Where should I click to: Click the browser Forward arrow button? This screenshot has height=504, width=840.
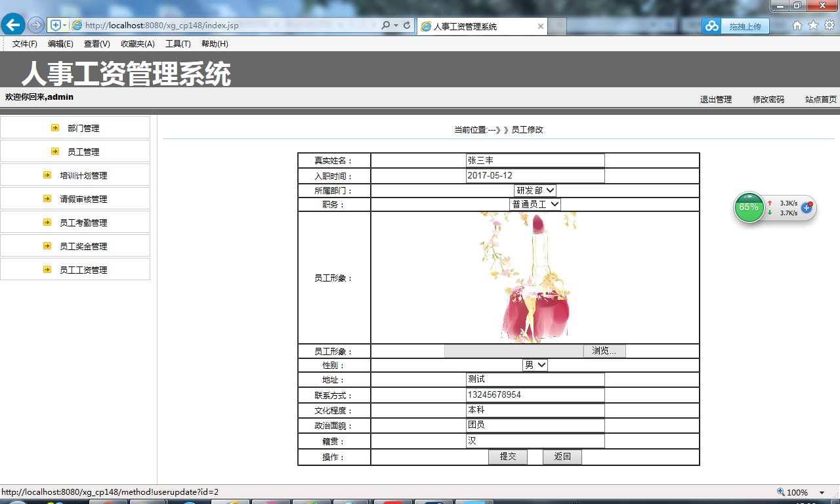(x=36, y=26)
